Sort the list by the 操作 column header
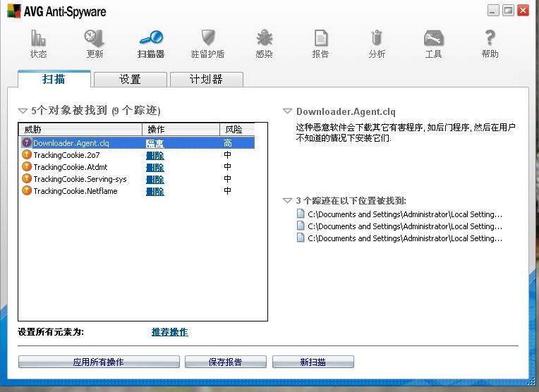Image resolution: width=539 pixels, height=392 pixels. click(x=181, y=129)
